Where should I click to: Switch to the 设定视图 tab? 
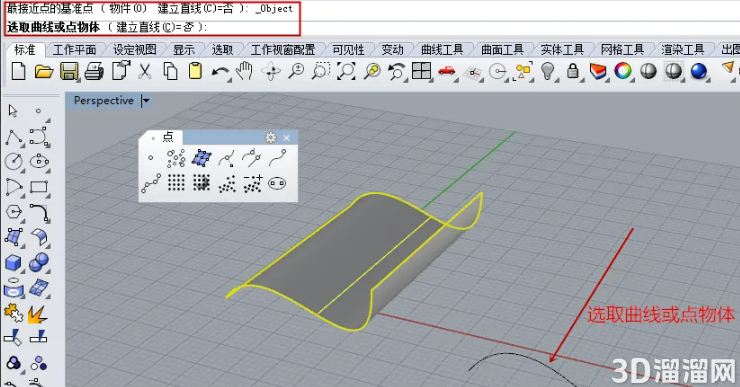[x=135, y=50]
